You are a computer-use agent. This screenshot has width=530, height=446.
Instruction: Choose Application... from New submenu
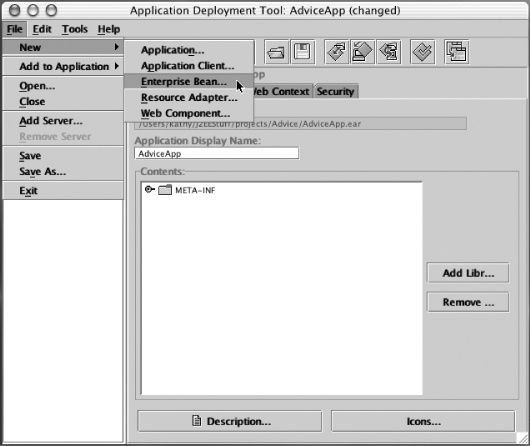click(189, 50)
